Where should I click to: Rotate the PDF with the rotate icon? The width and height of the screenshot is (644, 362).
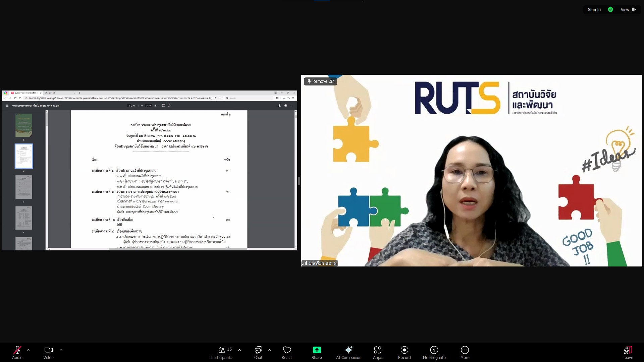coord(169,106)
